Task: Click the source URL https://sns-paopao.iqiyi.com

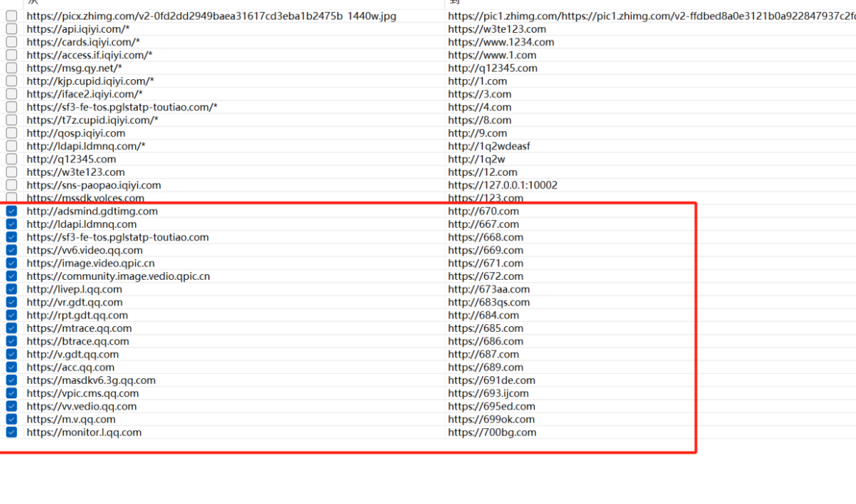Action: [x=94, y=185]
